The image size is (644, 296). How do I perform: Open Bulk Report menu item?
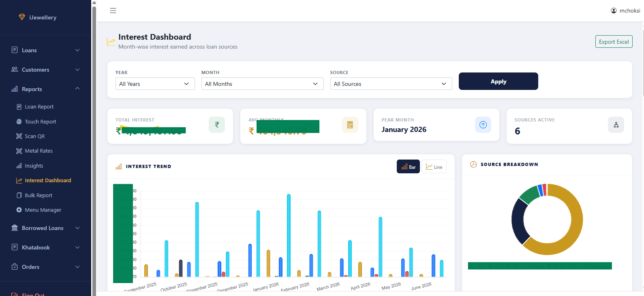pos(39,195)
